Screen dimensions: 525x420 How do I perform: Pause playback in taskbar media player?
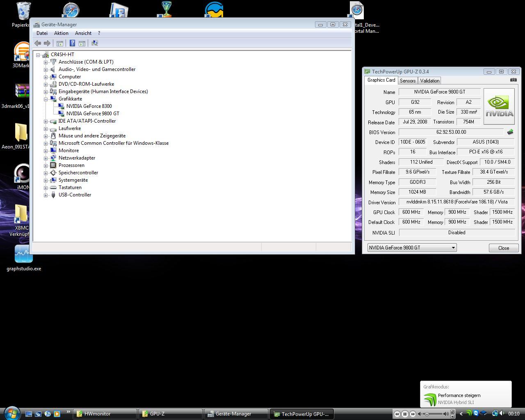405,414
